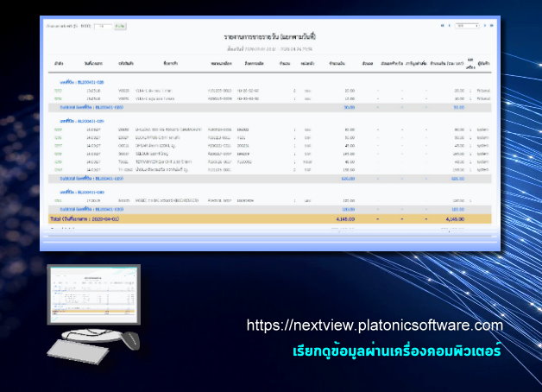
Task: Go to the previous report page
Action: pos(450,26)
